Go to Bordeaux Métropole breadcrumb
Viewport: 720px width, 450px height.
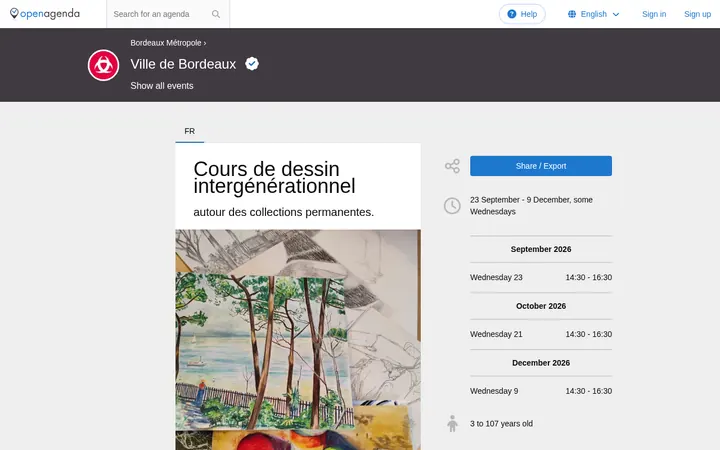(166, 43)
